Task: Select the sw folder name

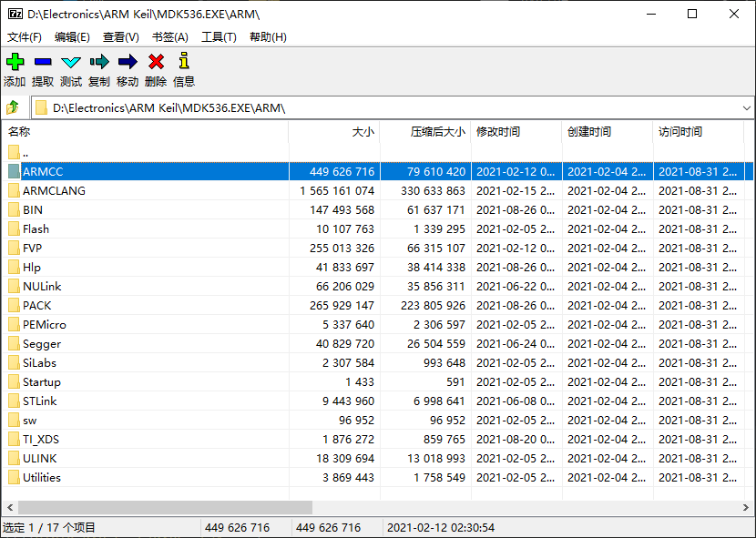Action: click(30, 421)
